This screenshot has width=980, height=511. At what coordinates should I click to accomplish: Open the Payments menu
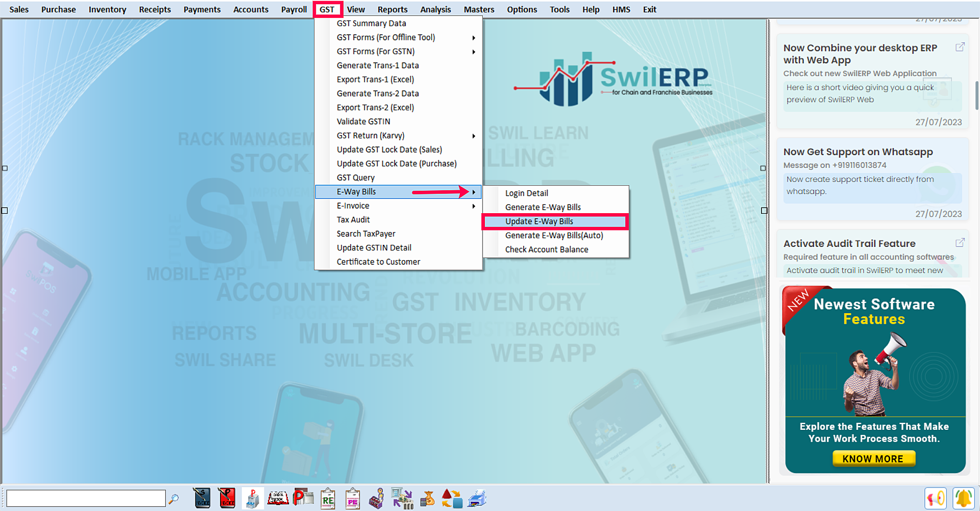202,9
